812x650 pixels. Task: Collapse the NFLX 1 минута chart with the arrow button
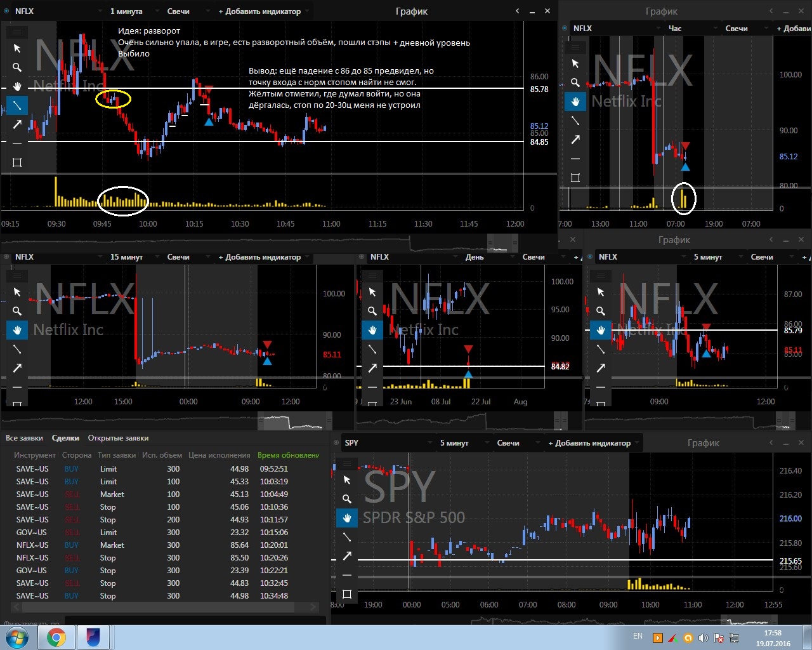tap(518, 11)
